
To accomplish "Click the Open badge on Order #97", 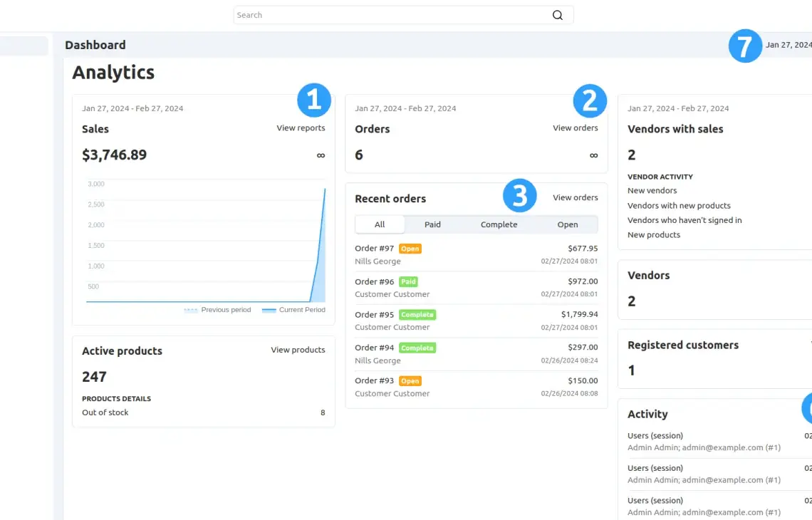I will (410, 249).
